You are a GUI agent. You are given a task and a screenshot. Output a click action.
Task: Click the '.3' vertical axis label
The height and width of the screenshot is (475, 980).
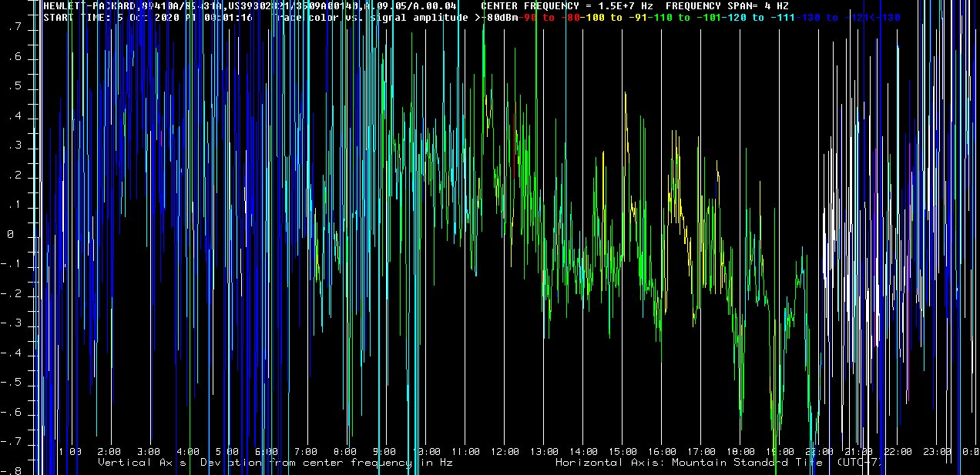15,146
